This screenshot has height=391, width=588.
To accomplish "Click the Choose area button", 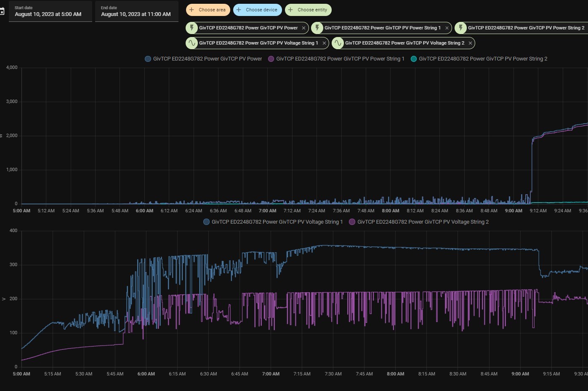I will [208, 10].
